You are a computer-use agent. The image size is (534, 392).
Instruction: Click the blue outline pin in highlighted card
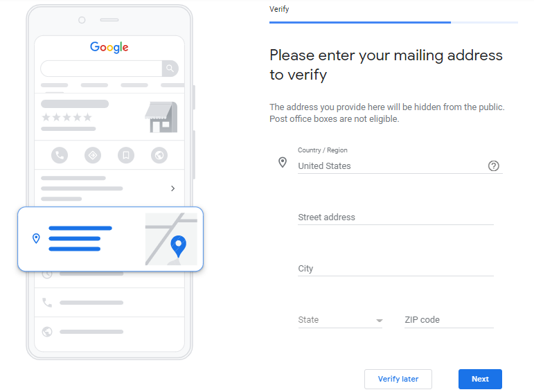[36, 238]
